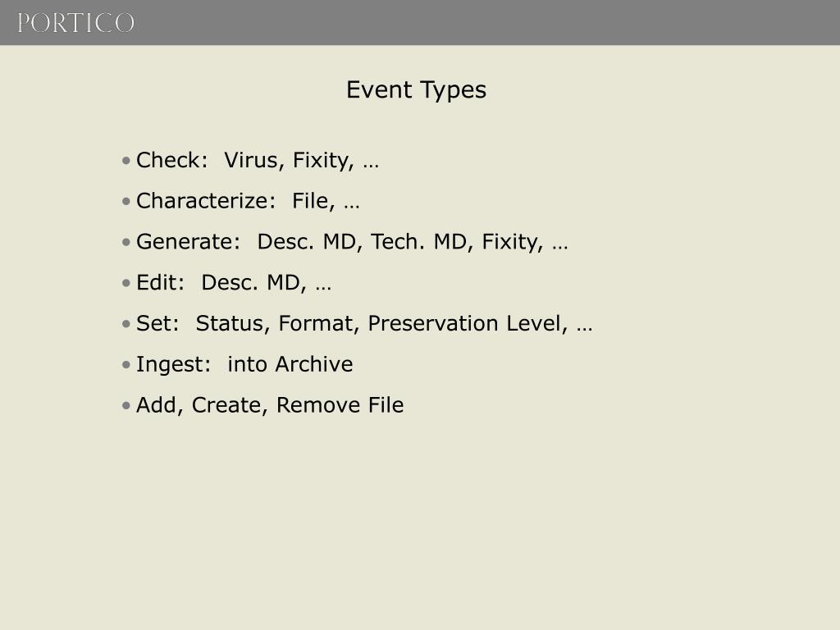Click the text Remove File
The image size is (840, 630).
[340, 405]
